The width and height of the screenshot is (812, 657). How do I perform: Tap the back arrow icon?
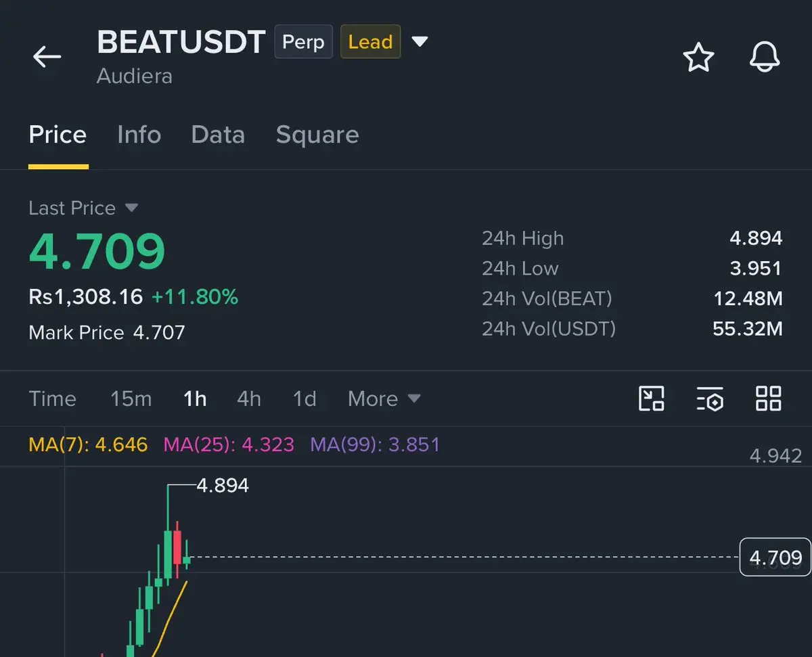[x=47, y=57]
